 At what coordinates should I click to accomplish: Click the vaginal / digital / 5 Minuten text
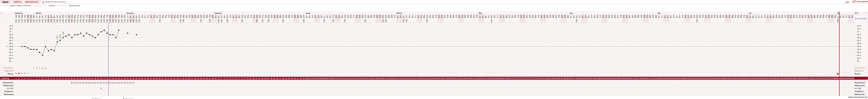coord(20,6)
